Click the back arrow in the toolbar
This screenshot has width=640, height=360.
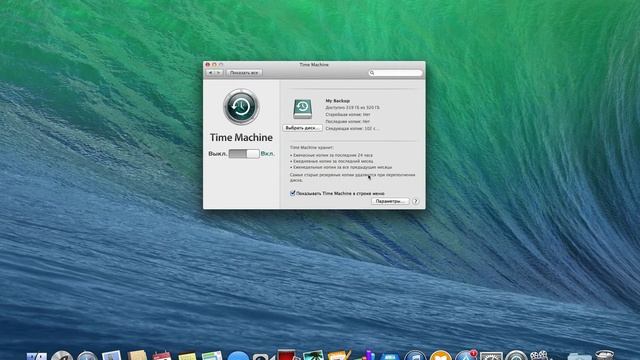tap(211, 73)
